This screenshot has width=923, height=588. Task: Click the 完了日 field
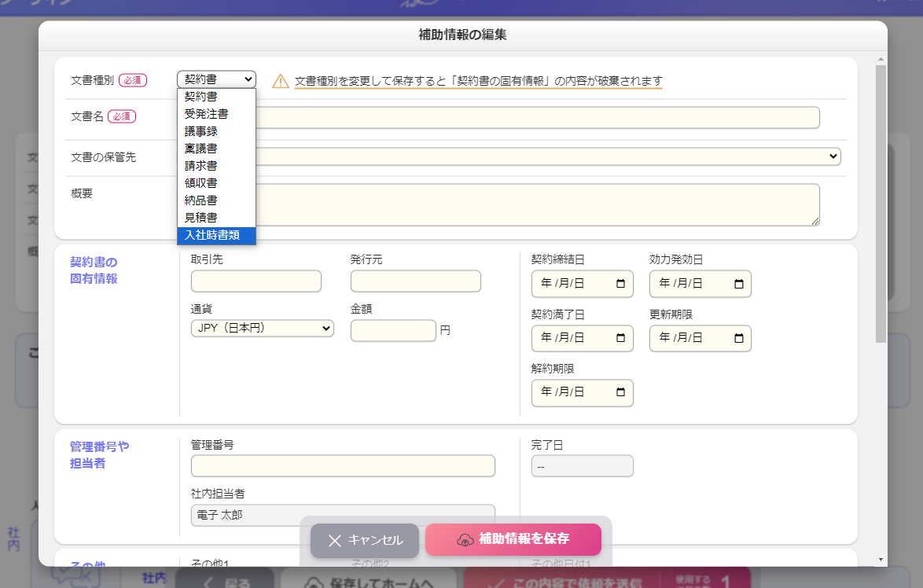[x=582, y=466]
